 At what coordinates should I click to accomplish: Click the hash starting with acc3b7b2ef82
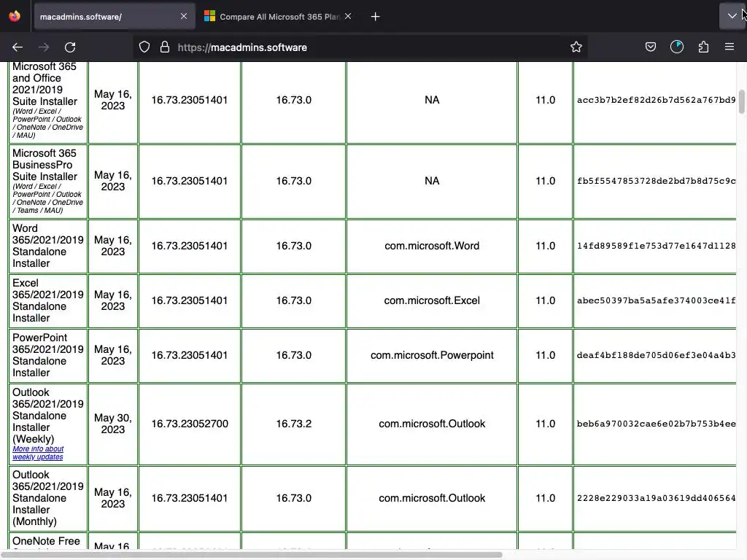pos(656,100)
